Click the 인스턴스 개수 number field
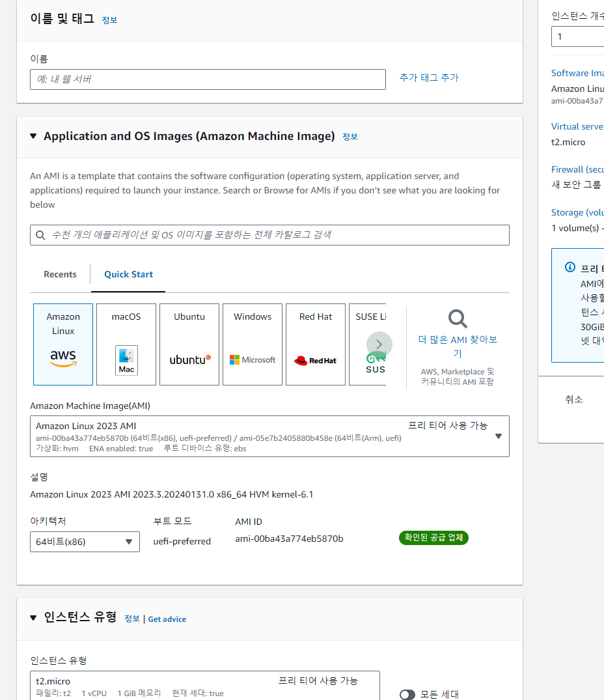The height and width of the screenshot is (700, 604). point(578,36)
